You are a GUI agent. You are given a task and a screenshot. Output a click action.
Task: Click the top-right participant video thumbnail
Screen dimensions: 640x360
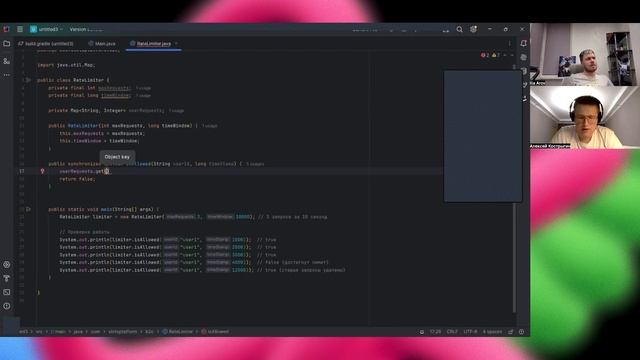point(584,54)
